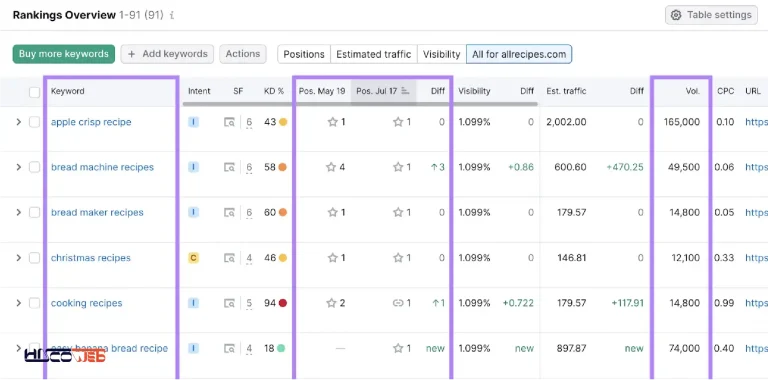The image size is (768, 383).
Task: Open SERP view icon for apple crisp recipe
Action: (229, 122)
